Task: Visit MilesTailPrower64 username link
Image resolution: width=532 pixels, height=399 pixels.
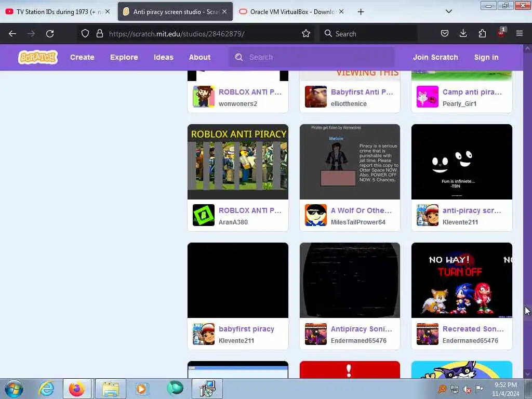Action: point(358,222)
